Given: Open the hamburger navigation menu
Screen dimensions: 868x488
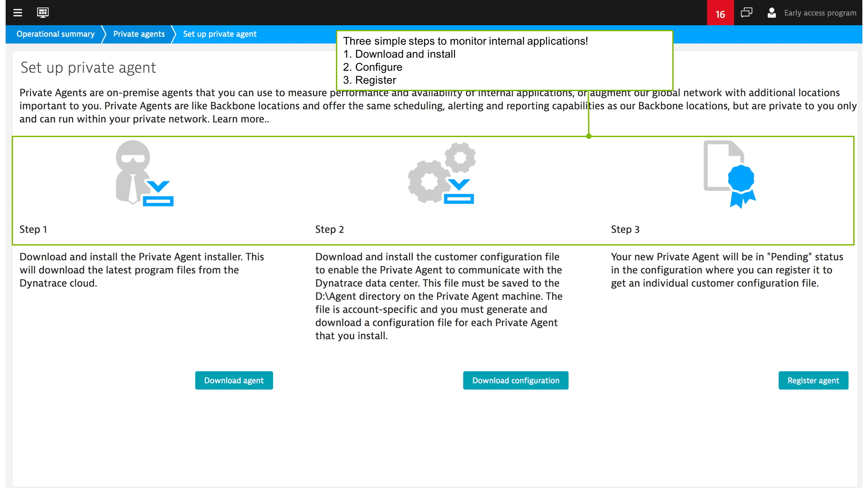Looking at the screenshot, I should [18, 13].
